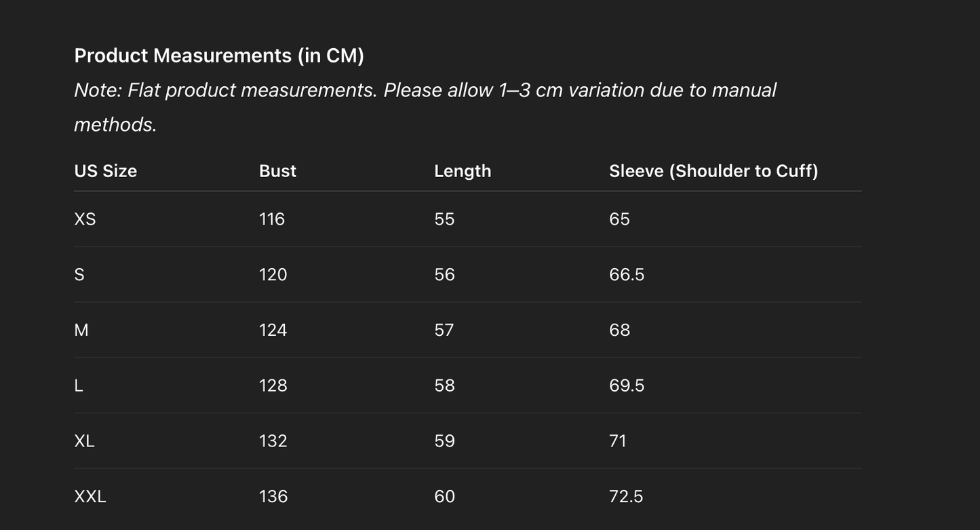Viewport: 980px width, 530px height.
Task: Select the XS size row label
Action: click(x=85, y=219)
